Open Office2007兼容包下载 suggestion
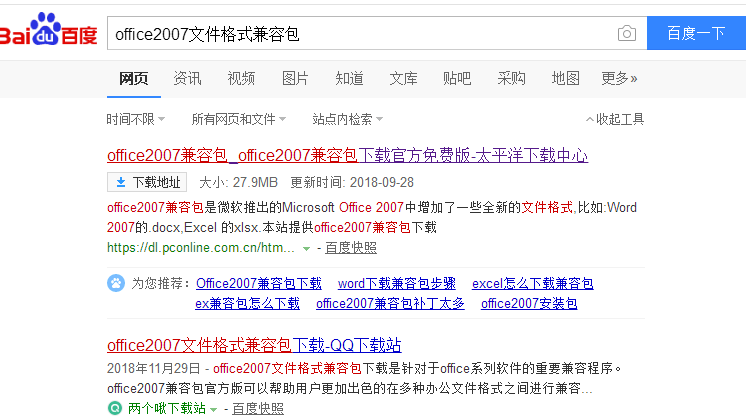 point(259,283)
